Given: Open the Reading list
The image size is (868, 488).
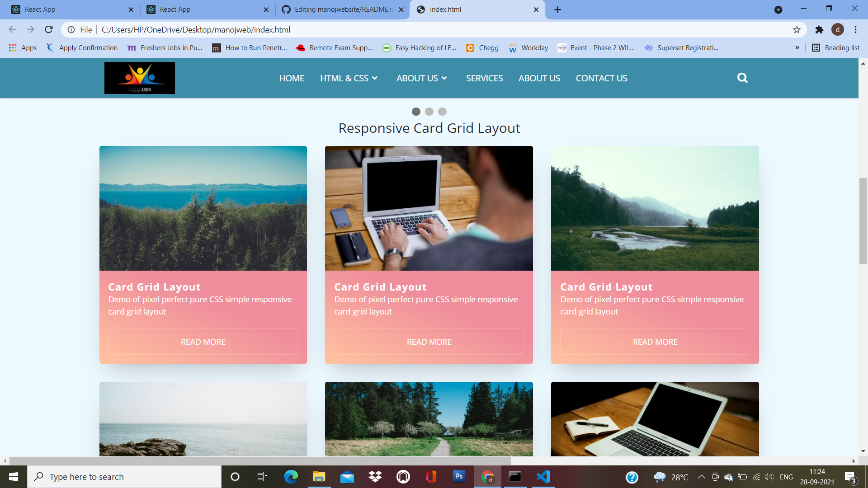Looking at the screenshot, I should coord(836,48).
